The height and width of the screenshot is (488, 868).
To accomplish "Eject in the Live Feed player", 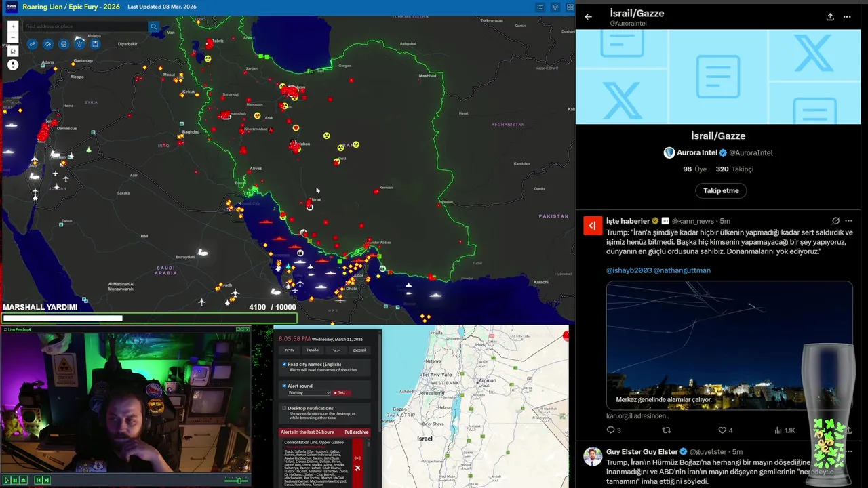I will 23,480.
